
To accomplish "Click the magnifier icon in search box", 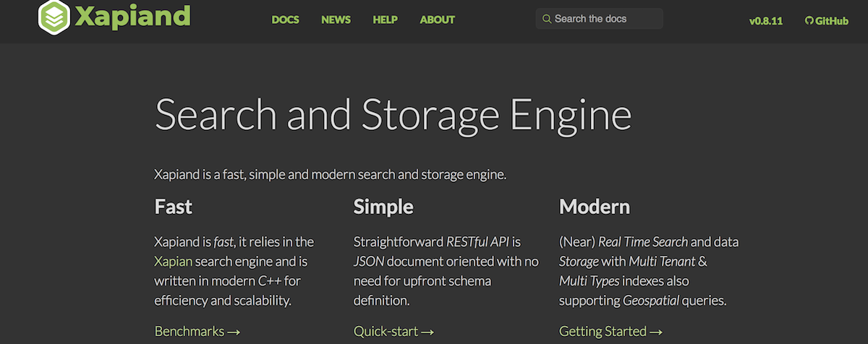I will [546, 19].
